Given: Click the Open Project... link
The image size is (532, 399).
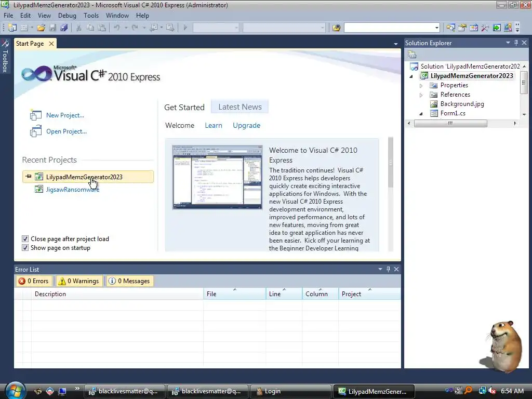Looking at the screenshot, I should point(66,131).
